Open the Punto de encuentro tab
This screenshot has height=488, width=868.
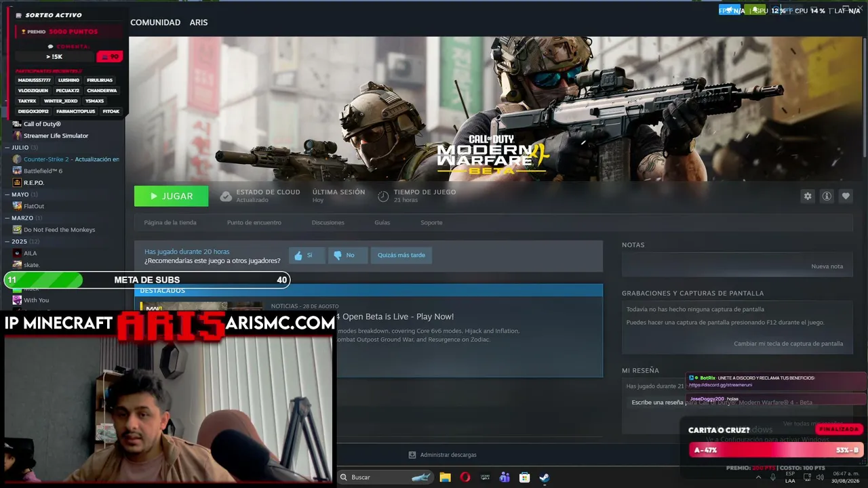(x=254, y=222)
